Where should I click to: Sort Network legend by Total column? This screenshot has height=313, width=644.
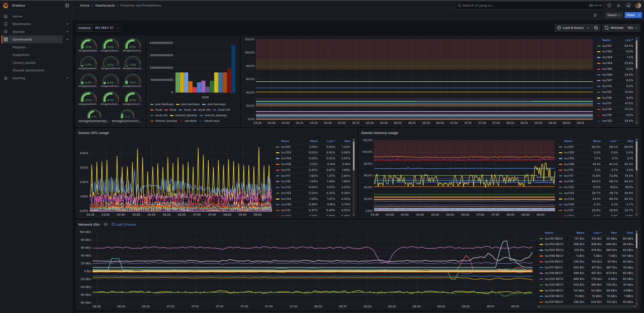tap(630, 233)
